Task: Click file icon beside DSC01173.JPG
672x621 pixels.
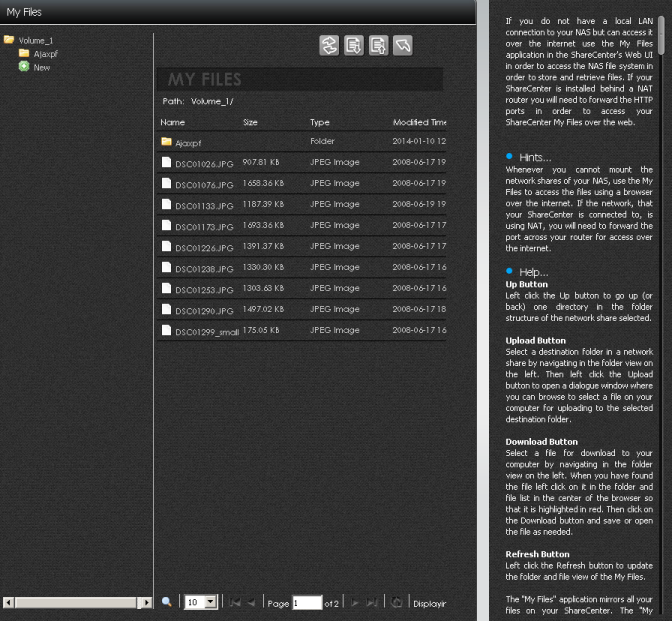Action: [166, 225]
